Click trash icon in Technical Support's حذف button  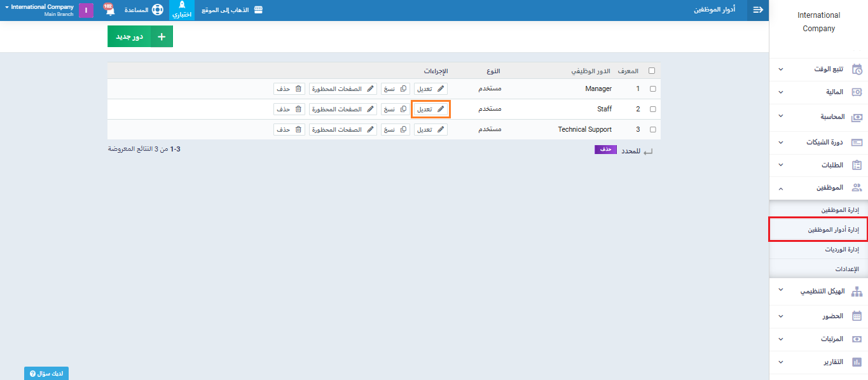(298, 129)
